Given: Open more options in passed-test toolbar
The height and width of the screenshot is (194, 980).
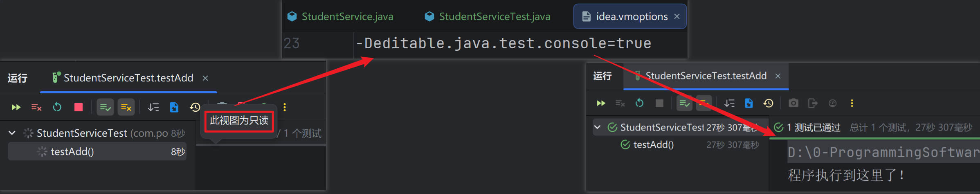Looking at the screenshot, I should coord(852,104).
